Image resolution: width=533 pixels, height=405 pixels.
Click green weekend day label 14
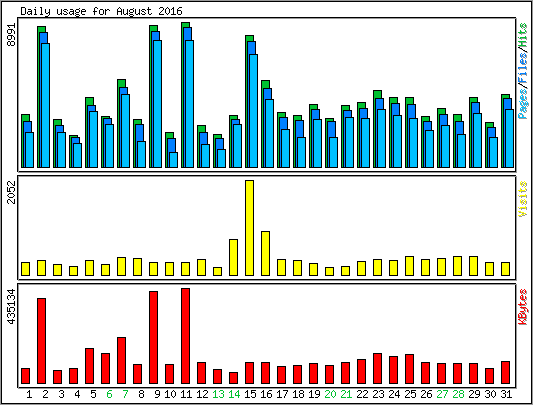pyautogui.click(x=234, y=394)
